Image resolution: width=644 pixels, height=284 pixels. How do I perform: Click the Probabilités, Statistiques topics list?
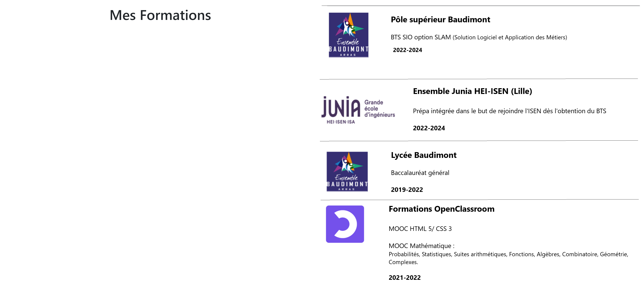[508, 258]
